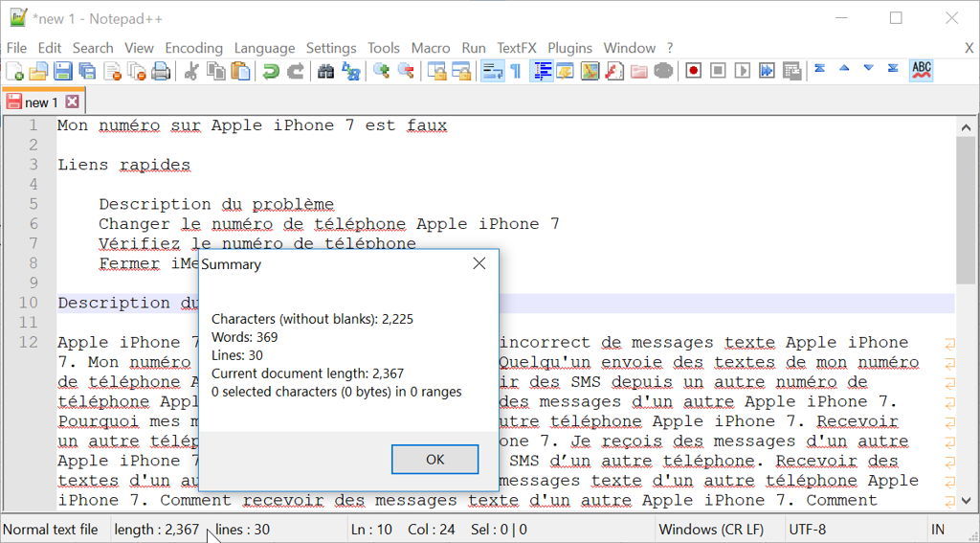This screenshot has width=980, height=543.
Task: Open the ? help menu
Action: (x=670, y=48)
